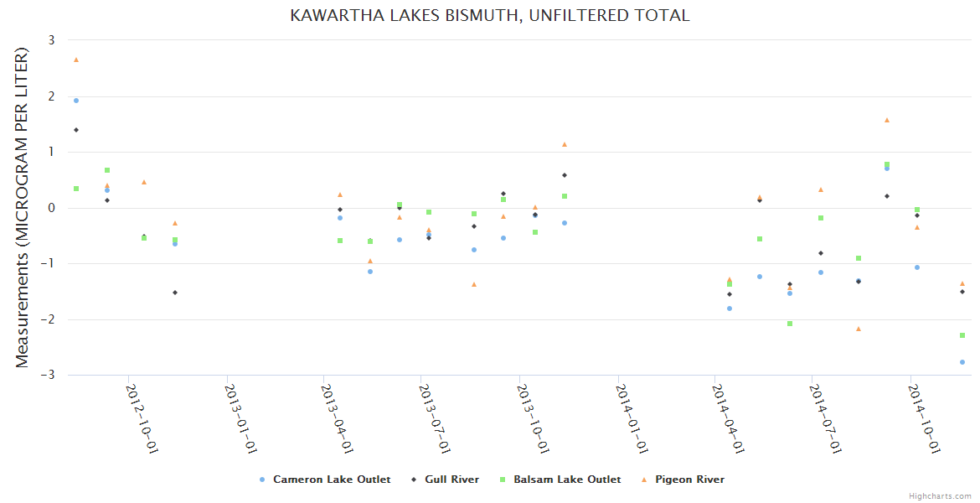Select the lowest green square near mid-2014
Viewport: 980px width, 503px height.
pyautogui.click(x=790, y=324)
